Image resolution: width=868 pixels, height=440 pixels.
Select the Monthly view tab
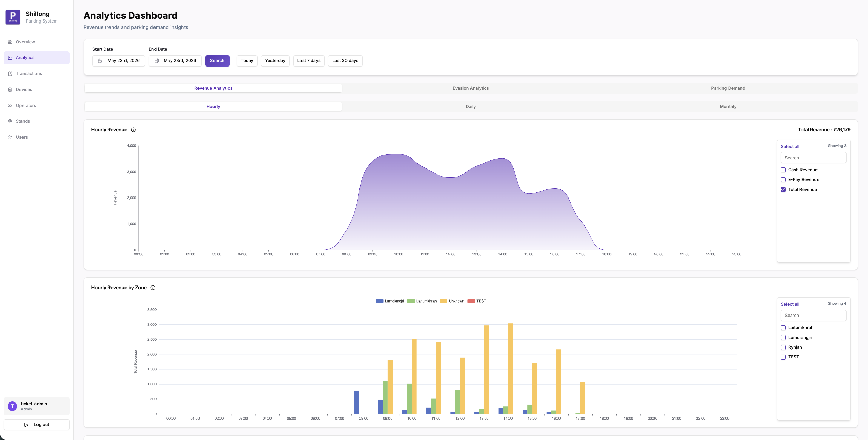pos(728,106)
